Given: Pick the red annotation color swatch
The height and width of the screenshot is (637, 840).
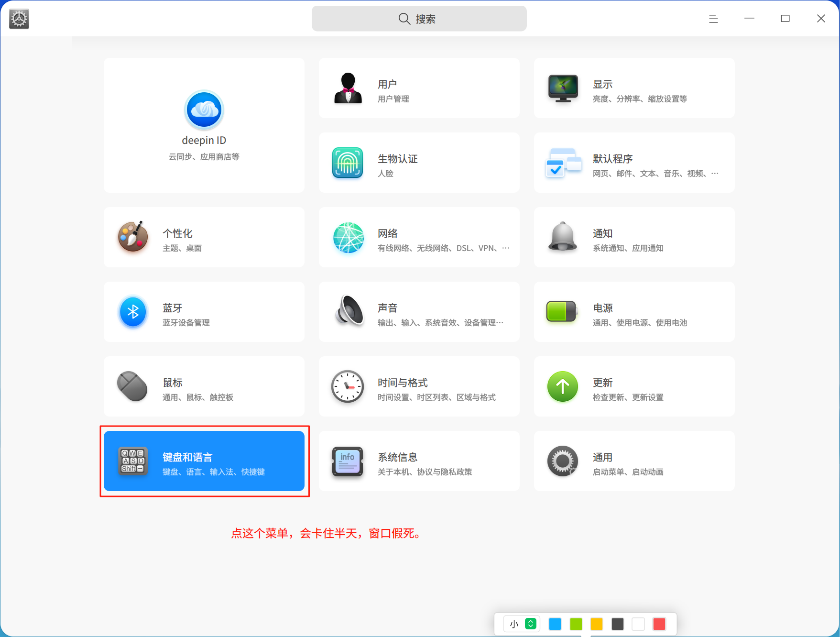Looking at the screenshot, I should point(659,624).
